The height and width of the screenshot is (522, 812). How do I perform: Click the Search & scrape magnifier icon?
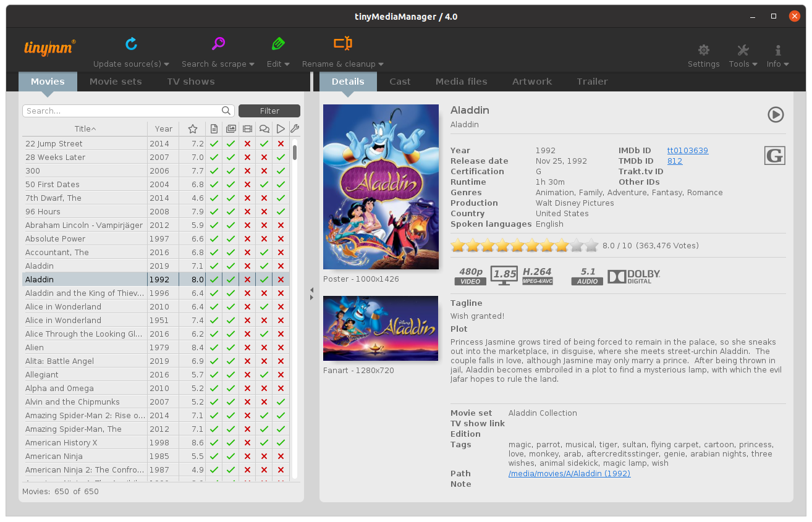(x=218, y=44)
